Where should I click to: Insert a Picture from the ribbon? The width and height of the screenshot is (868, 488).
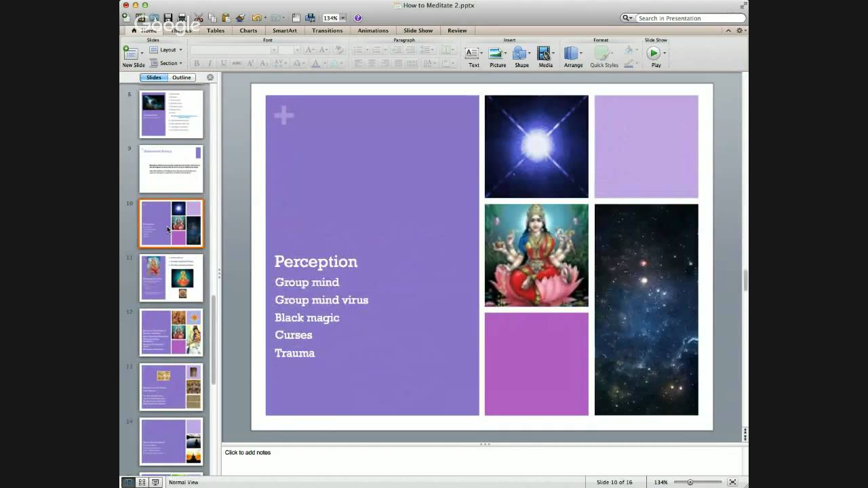click(497, 54)
